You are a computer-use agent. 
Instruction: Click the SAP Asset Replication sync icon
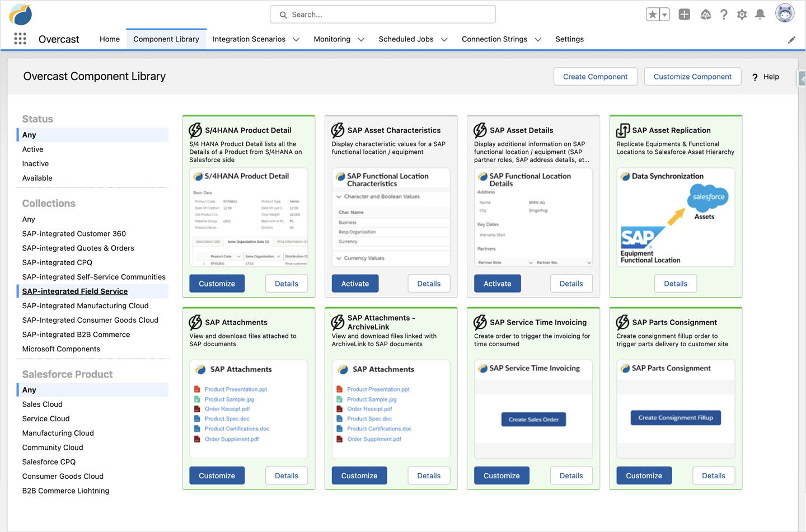622,130
